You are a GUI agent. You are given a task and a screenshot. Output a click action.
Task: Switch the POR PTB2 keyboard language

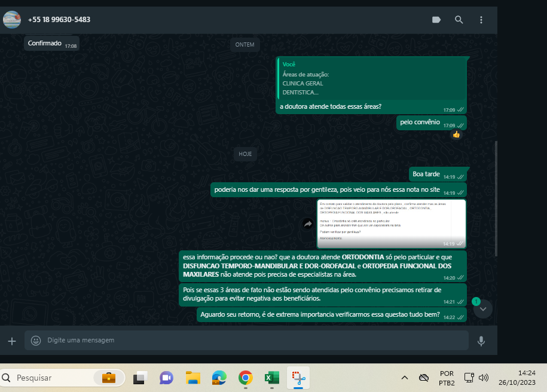[447, 378]
